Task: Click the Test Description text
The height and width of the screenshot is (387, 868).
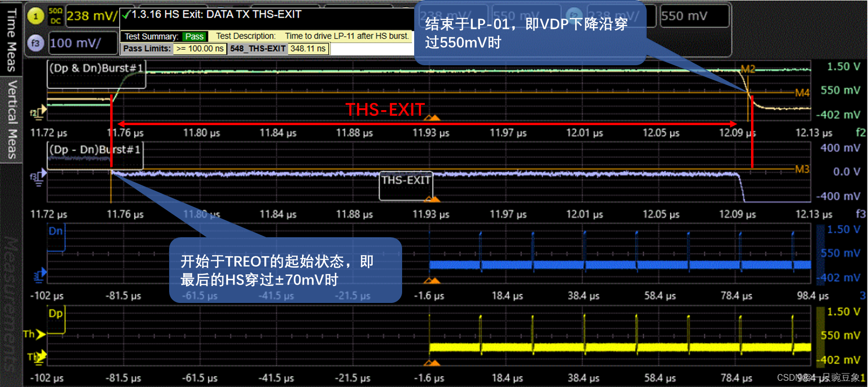Action: (313, 36)
